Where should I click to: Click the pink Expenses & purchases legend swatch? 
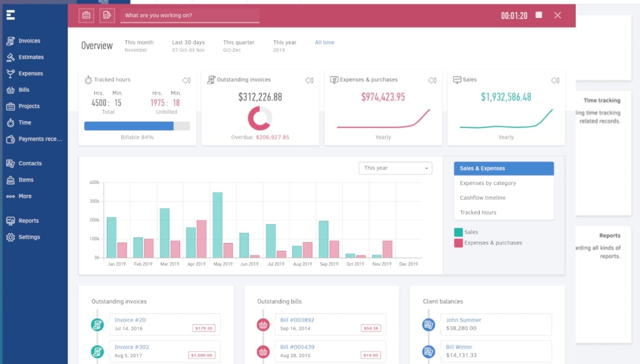[458, 243]
